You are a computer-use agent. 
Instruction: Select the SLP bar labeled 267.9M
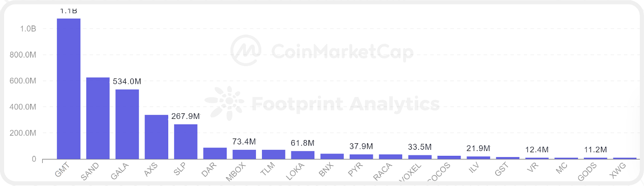[x=186, y=142]
